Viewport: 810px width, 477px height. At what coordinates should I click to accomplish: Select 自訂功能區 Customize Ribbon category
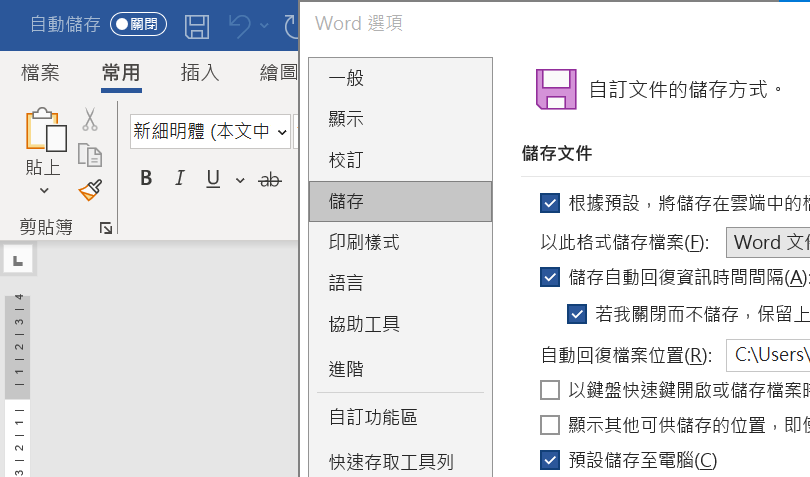pyautogui.click(x=400, y=418)
